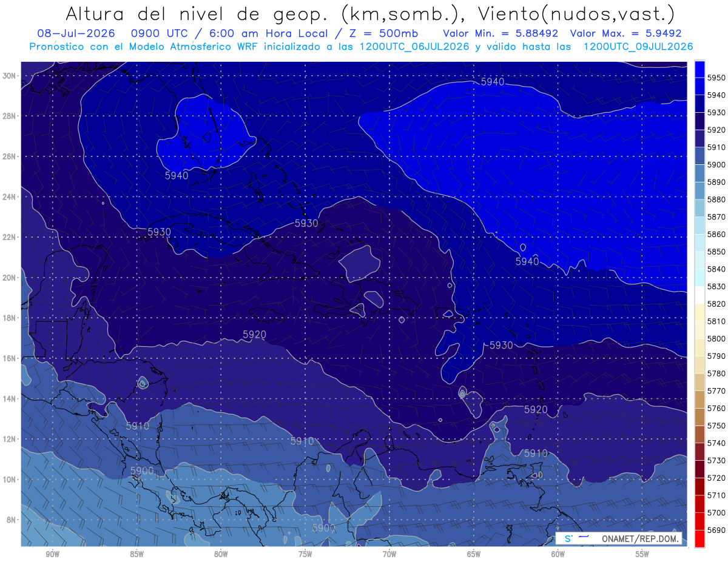Click the 5940 contour label near Florida
This screenshot has width=728, height=562.
[177, 175]
